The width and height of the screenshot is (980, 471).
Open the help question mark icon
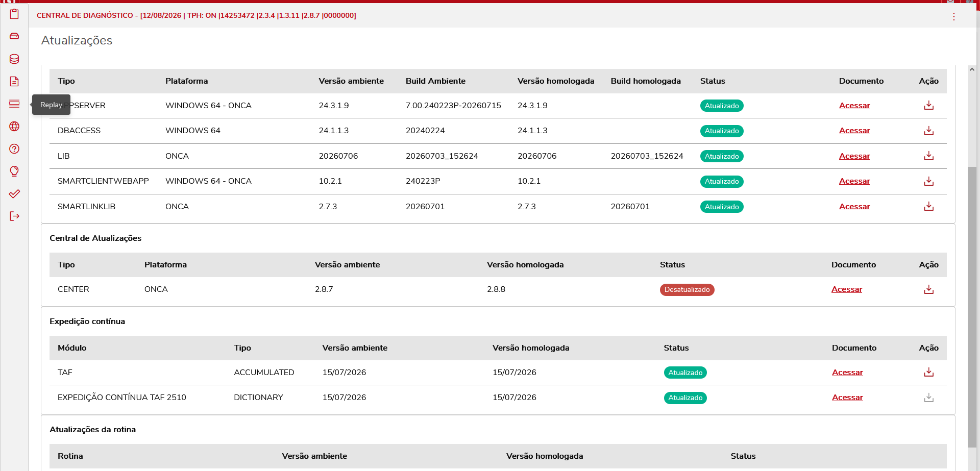pos(14,148)
